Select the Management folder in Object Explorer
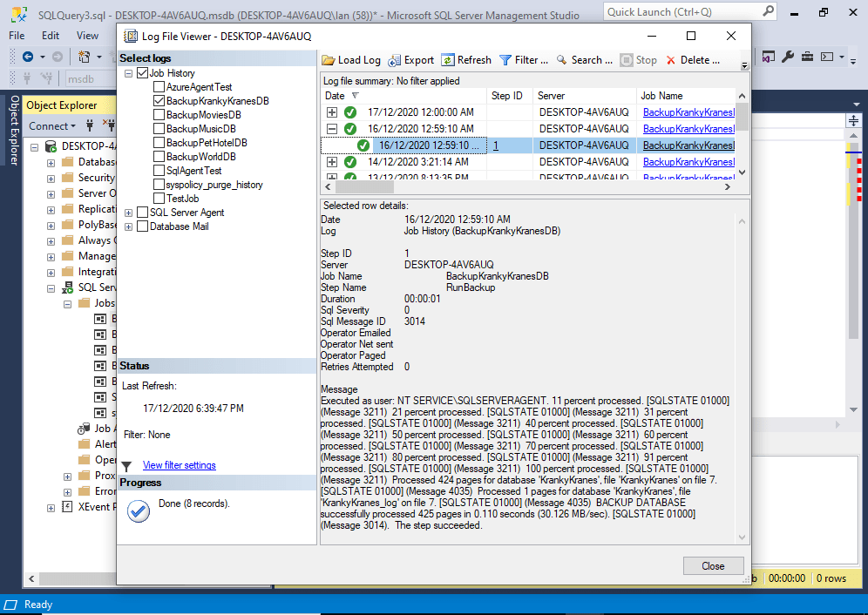The height and width of the screenshot is (615, 868). pyautogui.click(x=97, y=256)
